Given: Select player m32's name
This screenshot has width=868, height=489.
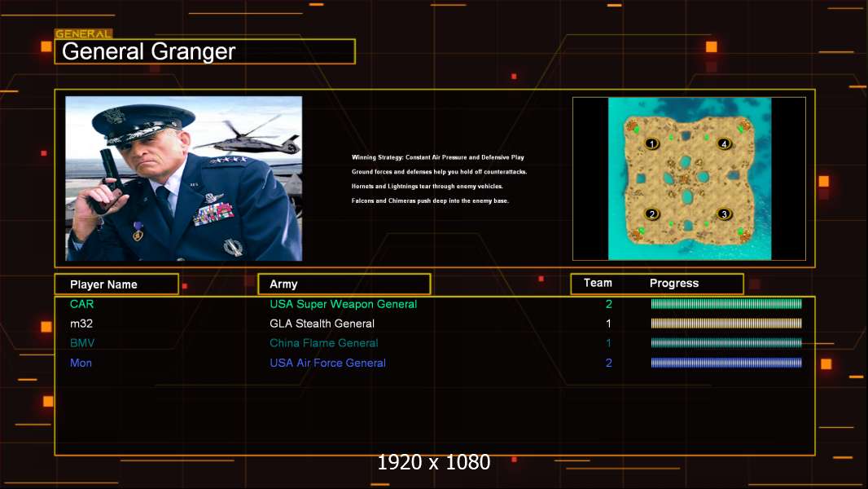Looking at the screenshot, I should coord(81,324).
